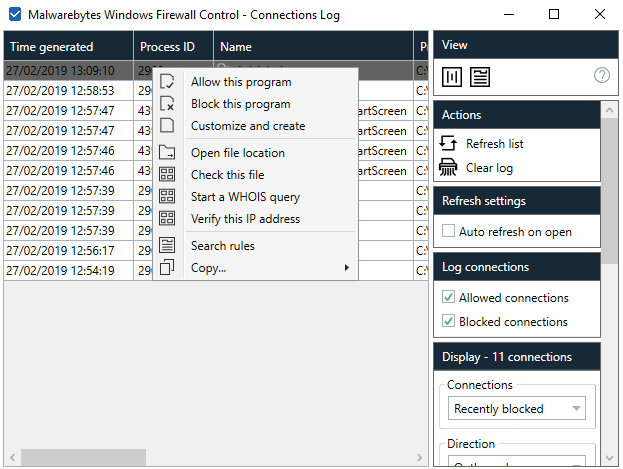Click the Malwarebytes app icon in title bar
Screen dimensions: 623x469
point(15,14)
